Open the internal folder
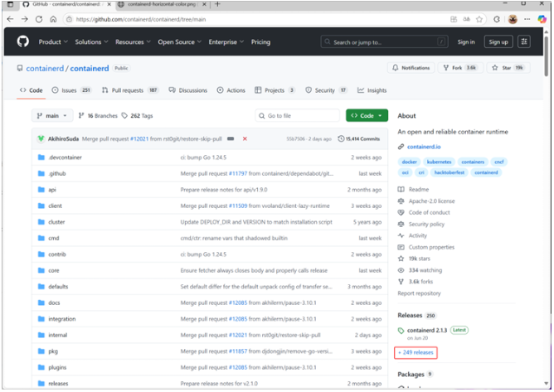The width and height of the screenshot is (554, 392). (57, 335)
